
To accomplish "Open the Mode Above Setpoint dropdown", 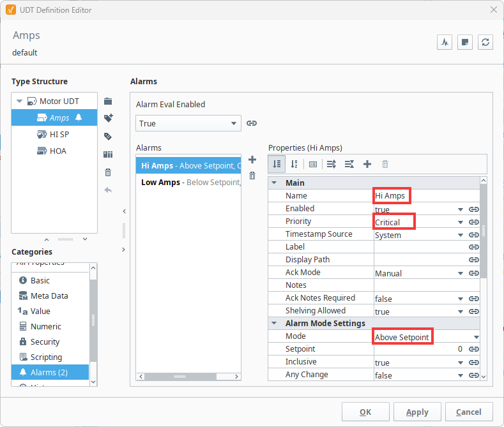I will (476, 338).
